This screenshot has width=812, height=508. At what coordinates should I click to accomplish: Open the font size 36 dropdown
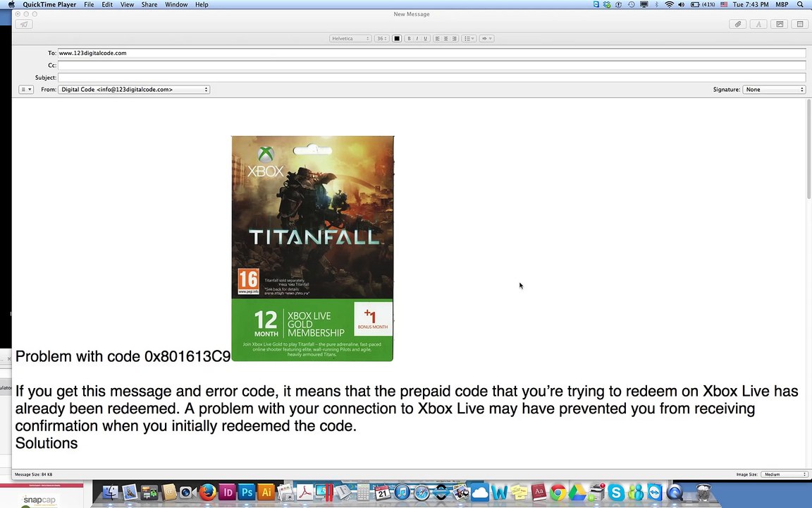[381, 38]
